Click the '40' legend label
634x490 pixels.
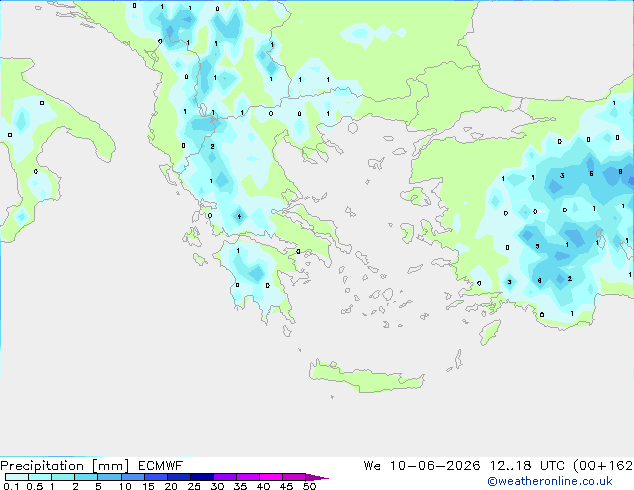point(263,486)
